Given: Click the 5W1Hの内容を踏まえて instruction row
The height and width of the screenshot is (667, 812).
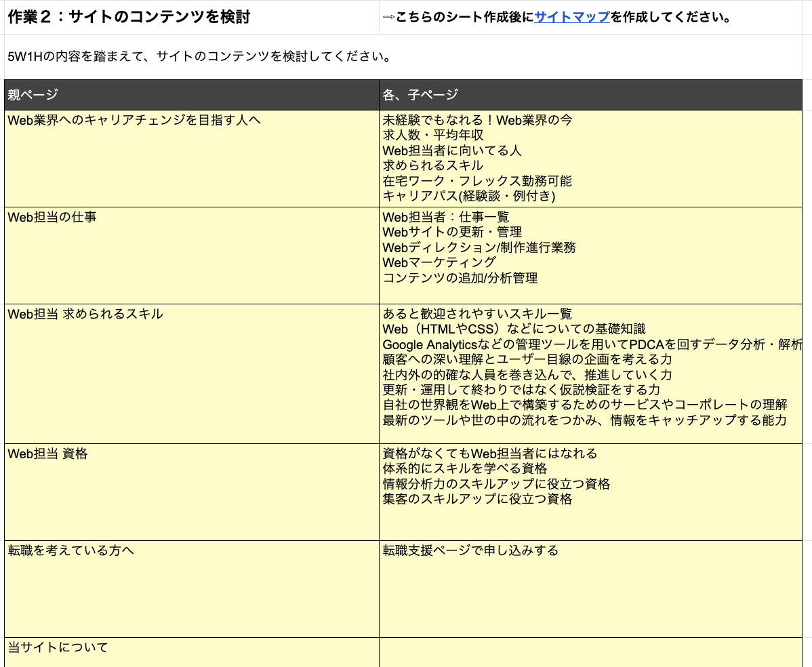Looking at the screenshot, I should click(x=199, y=56).
